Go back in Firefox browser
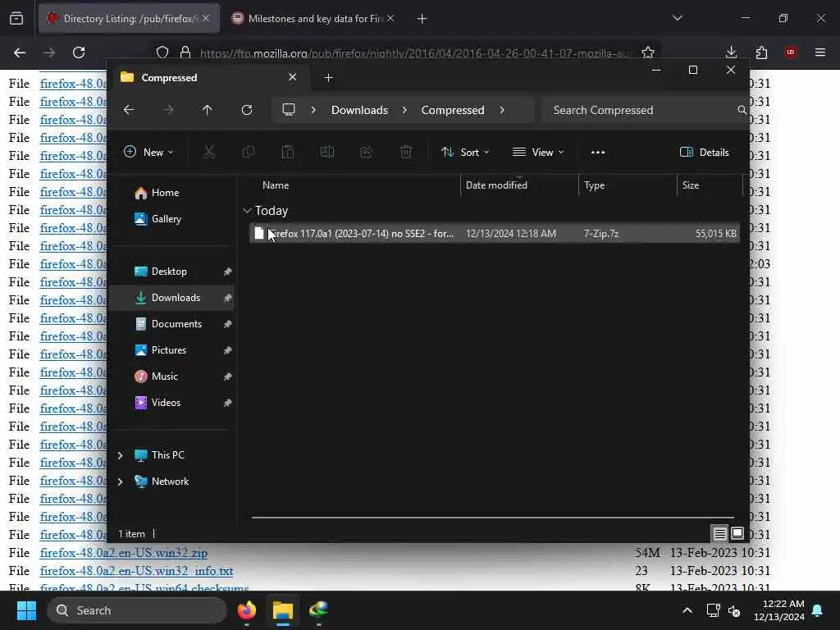Screen dimensions: 840x630 click(20, 52)
